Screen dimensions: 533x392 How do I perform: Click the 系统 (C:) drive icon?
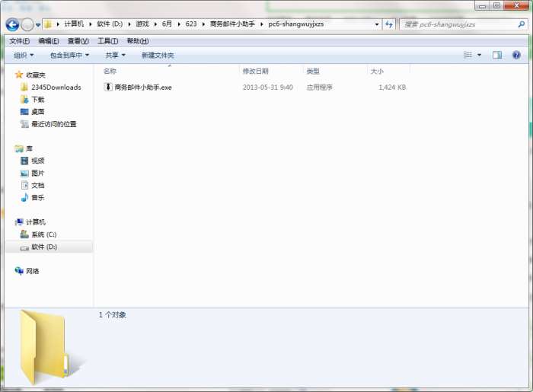pyautogui.click(x=24, y=234)
